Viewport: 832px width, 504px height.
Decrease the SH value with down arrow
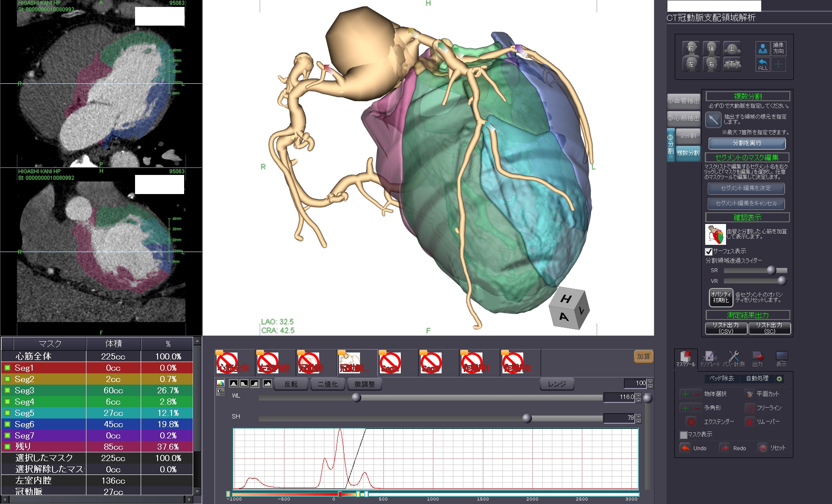click(x=638, y=420)
